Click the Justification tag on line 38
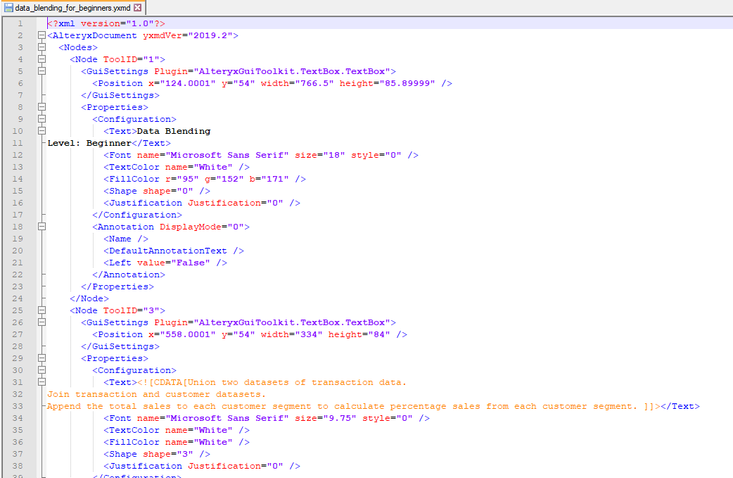The width and height of the screenshot is (733, 478). pos(201,466)
